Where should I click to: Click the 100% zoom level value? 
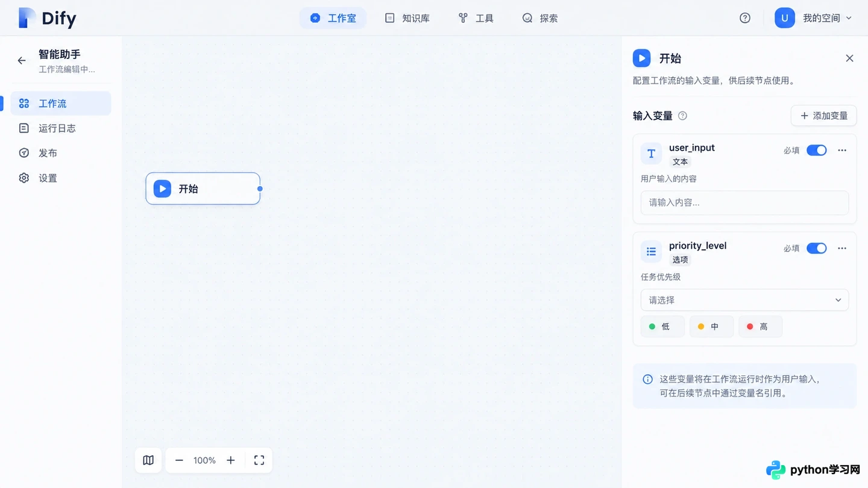(204, 460)
